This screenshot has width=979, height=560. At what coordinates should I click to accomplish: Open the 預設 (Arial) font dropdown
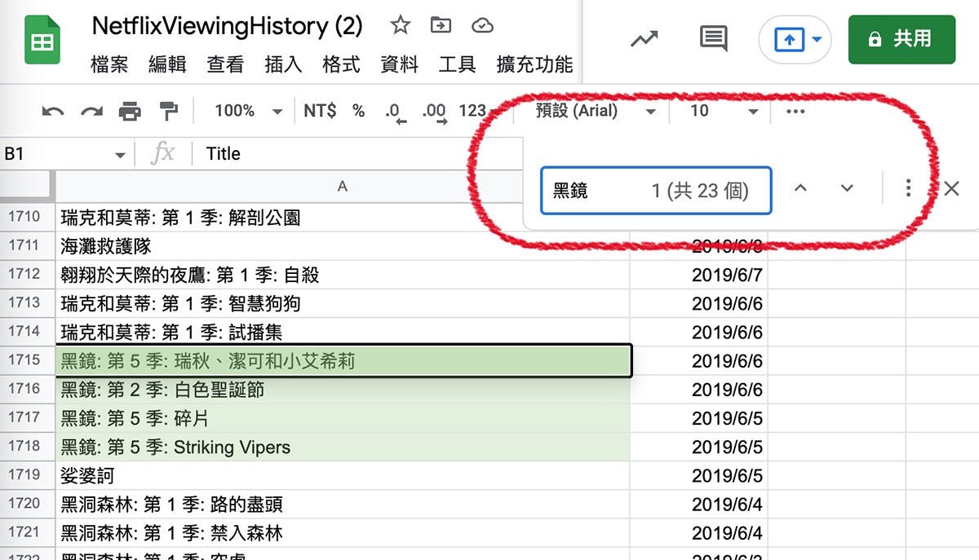coord(596,111)
